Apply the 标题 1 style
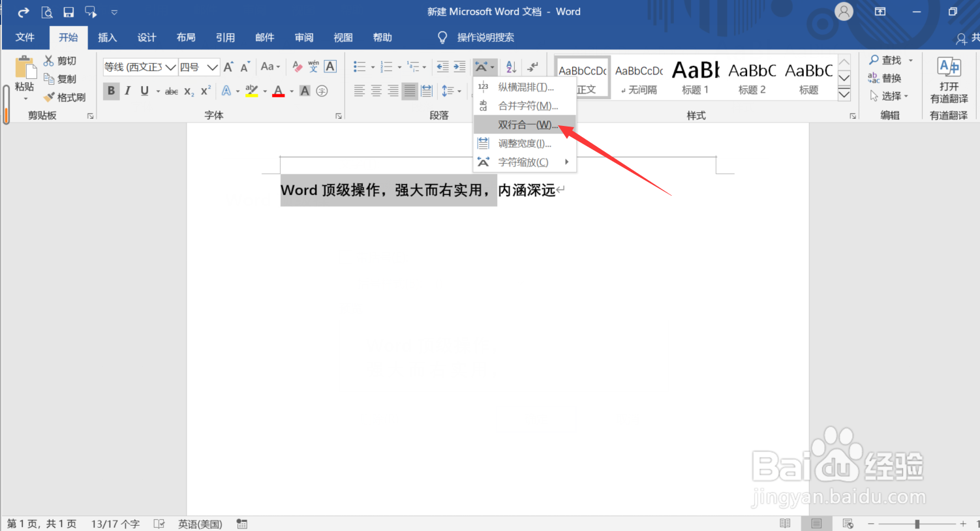980x531 pixels. point(696,77)
